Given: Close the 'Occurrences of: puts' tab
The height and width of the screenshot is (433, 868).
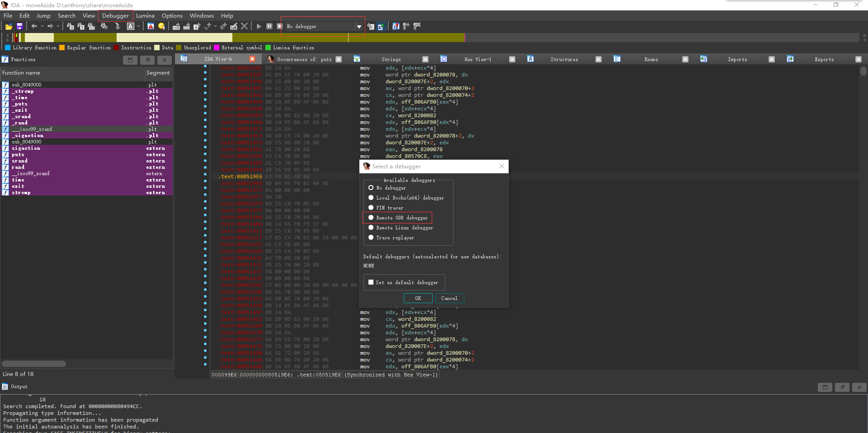Looking at the screenshot, I should point(339,59).
